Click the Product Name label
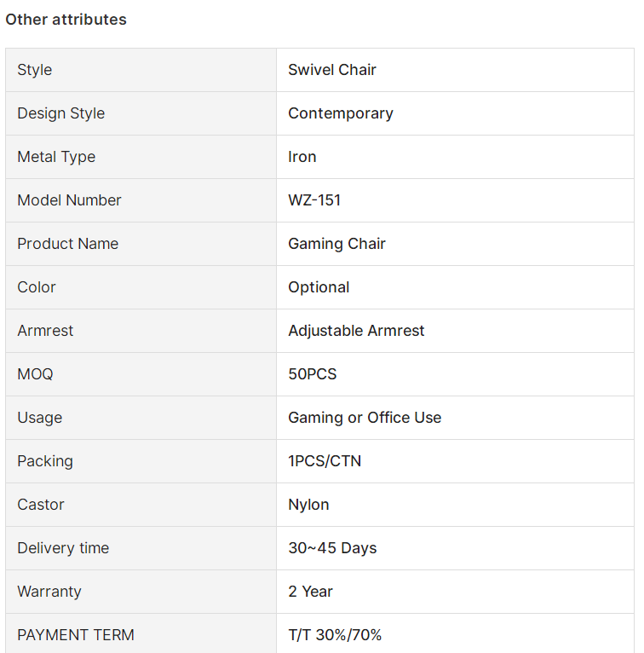Image resolution: width=644 pixels, height=653 pixels. 68,244
